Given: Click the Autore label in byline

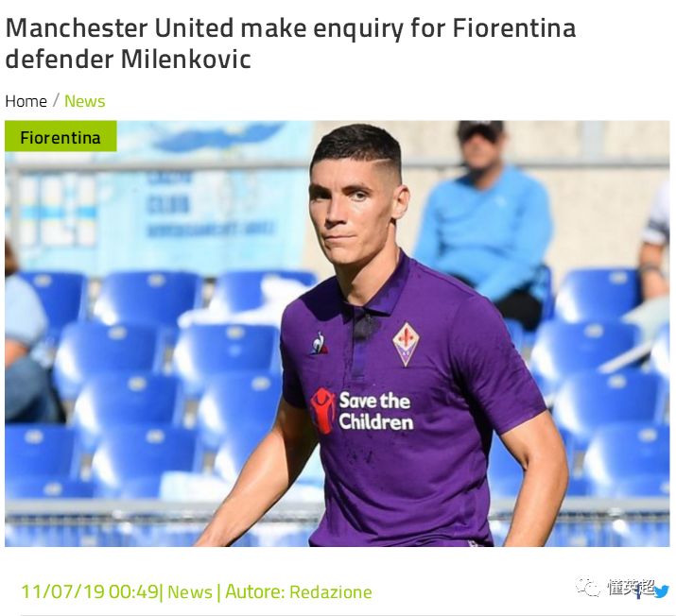Looking at the screenshot, I should point(254,591).
